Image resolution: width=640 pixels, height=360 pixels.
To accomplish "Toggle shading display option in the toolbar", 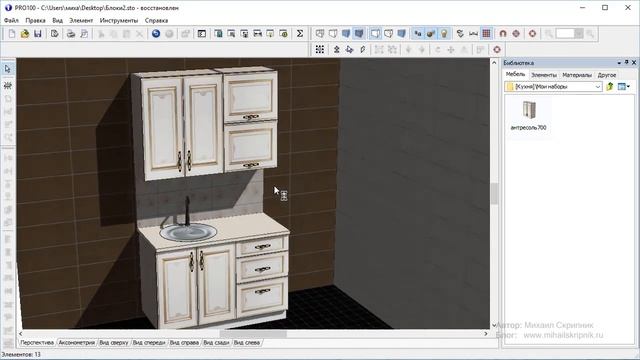I will click(402, 34).
